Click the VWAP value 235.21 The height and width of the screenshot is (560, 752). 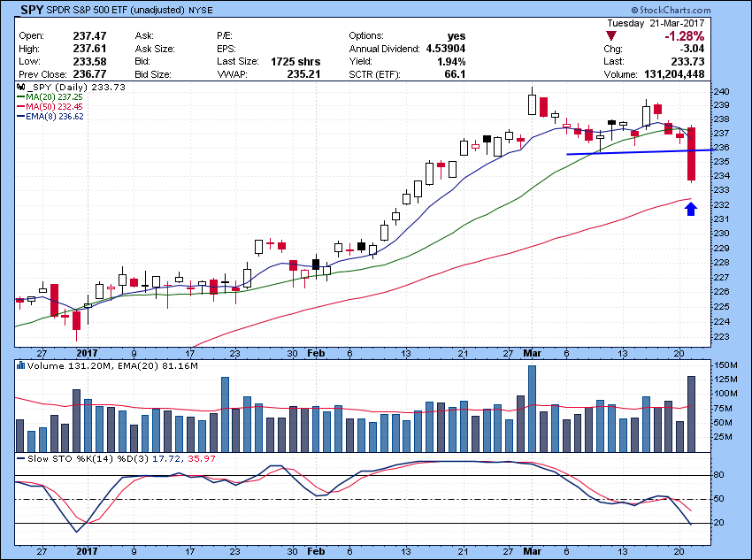pos(303,74)
